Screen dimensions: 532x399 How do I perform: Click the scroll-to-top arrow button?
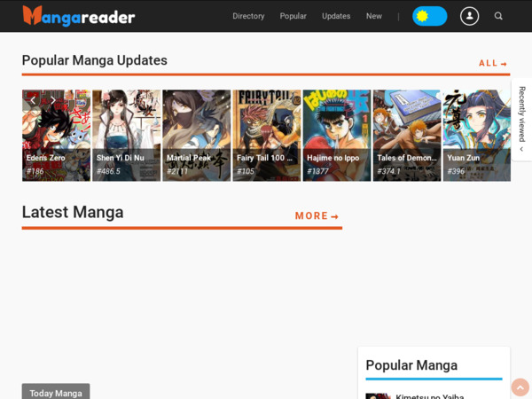(520, 387)
